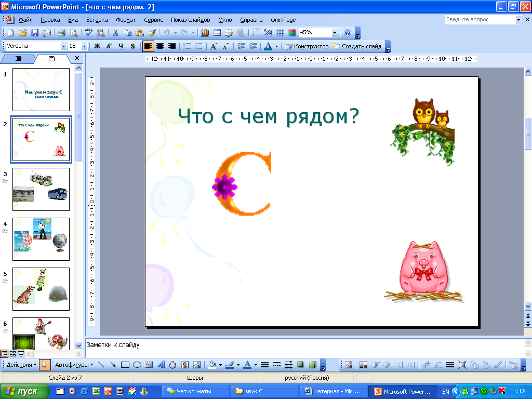Switch to the Outline tab in the left pane
532x399 pixels.
pos(18,59)
